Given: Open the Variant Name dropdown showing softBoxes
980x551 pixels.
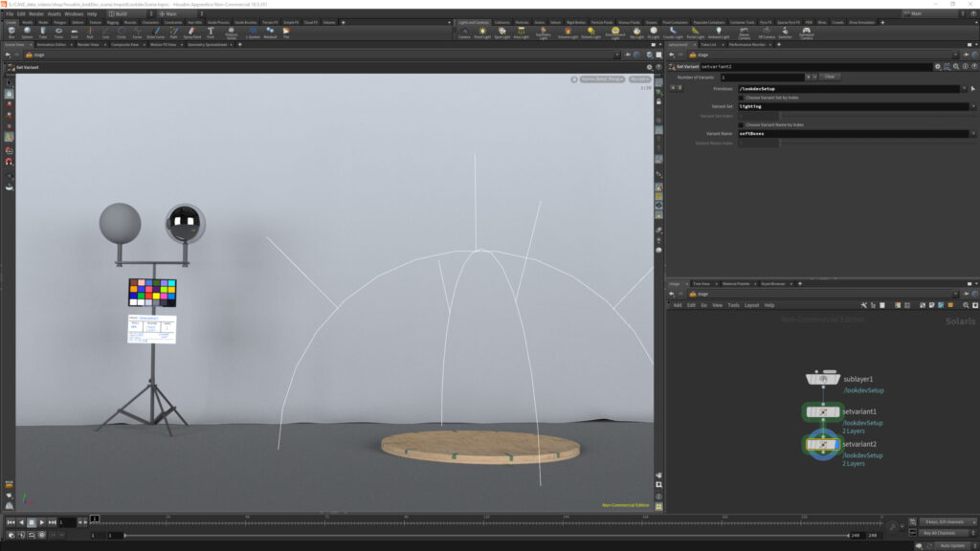Looking at the screenshot, I should 974,133.
